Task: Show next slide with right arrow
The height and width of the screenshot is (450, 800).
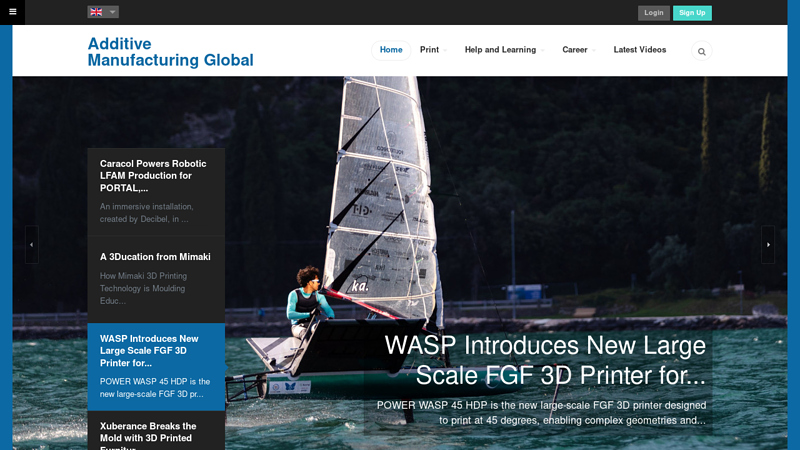Action: [768, 244]
